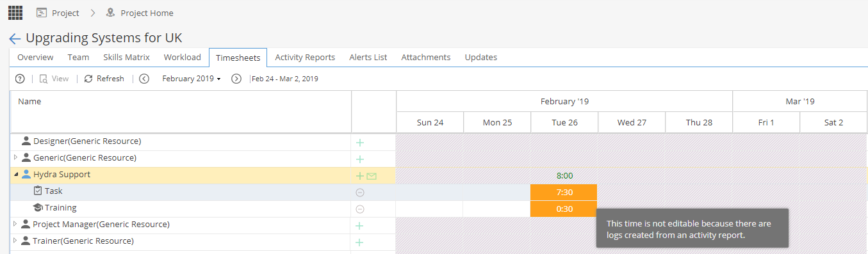Viewport: 868px width, 254px height.
Task: Go back with the blue arrow
Action: [x=15, y=38]
